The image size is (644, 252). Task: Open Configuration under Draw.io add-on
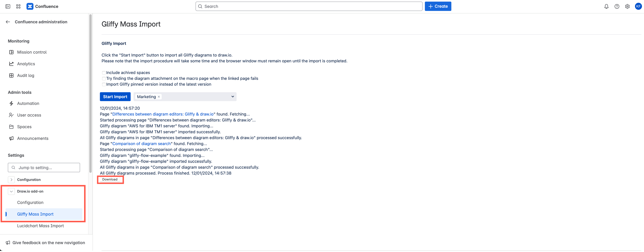point(30,202)
